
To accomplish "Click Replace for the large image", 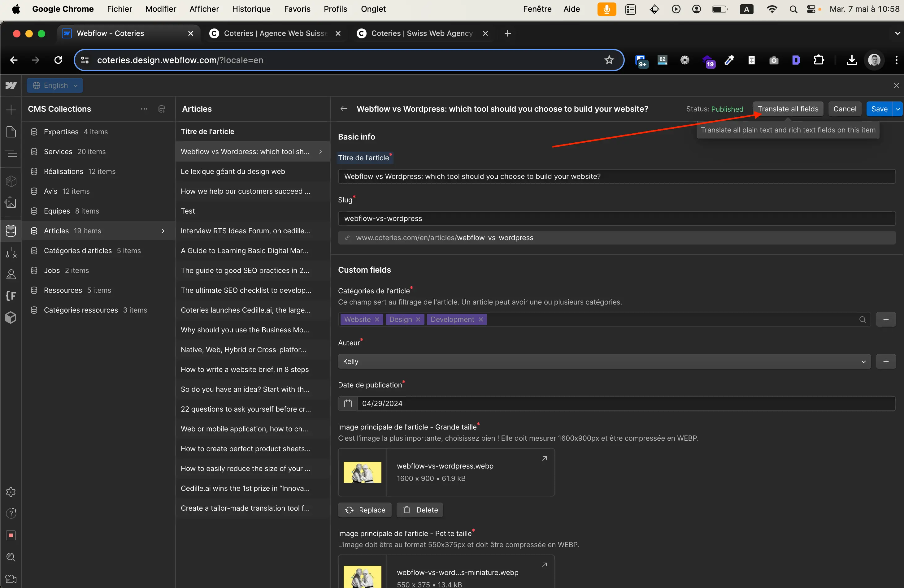I will click(x=365, y=510).
